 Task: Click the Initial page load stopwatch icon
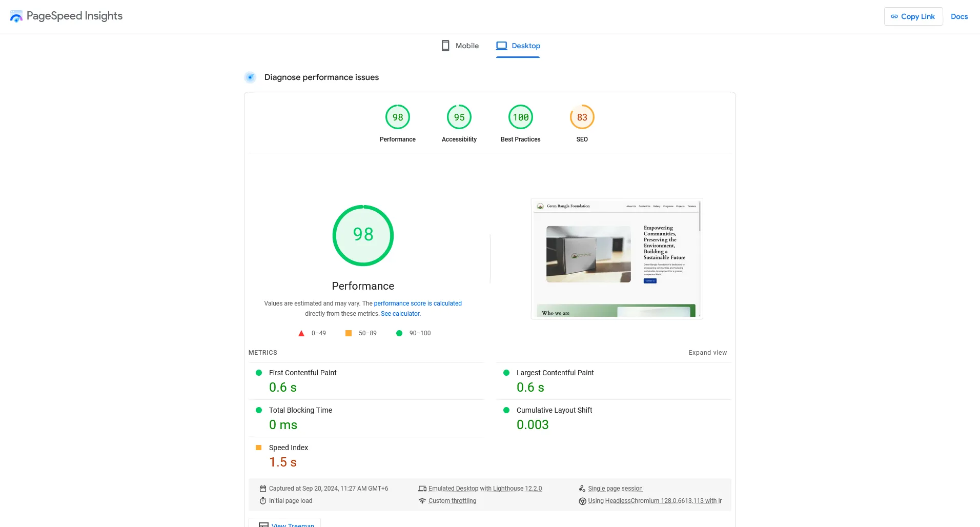click(x=262, y=501)
